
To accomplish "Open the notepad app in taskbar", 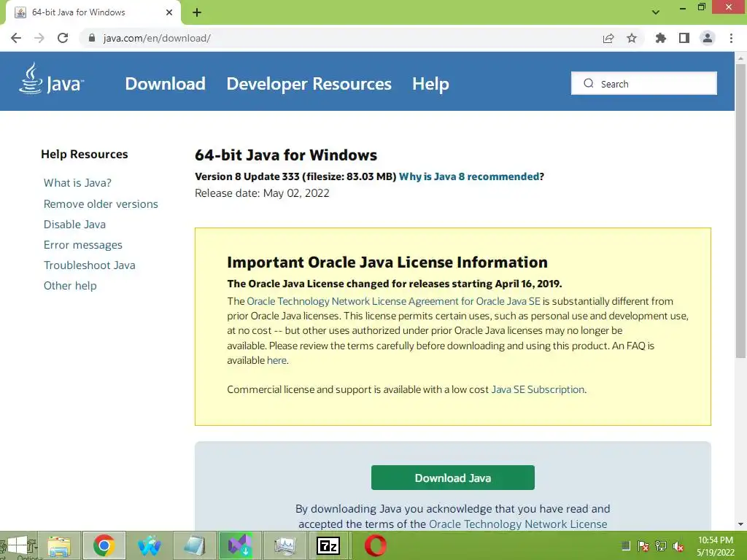I will 194,546.
